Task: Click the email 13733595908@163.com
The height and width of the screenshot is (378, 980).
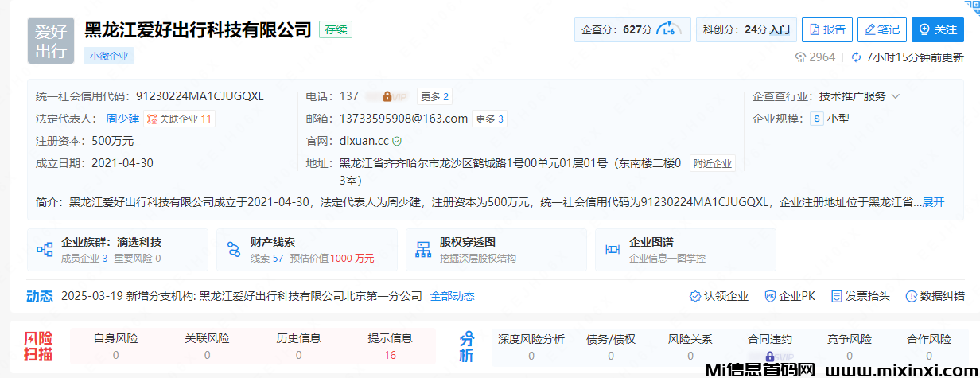Action: click(403, 119)
